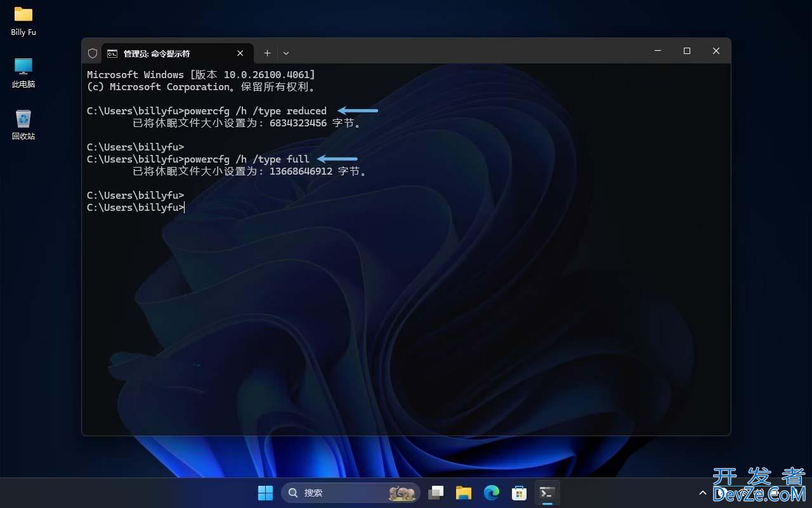812x508 pixels.
Task: Open the Billy Fu folder on the desktop
Action: 23,20
